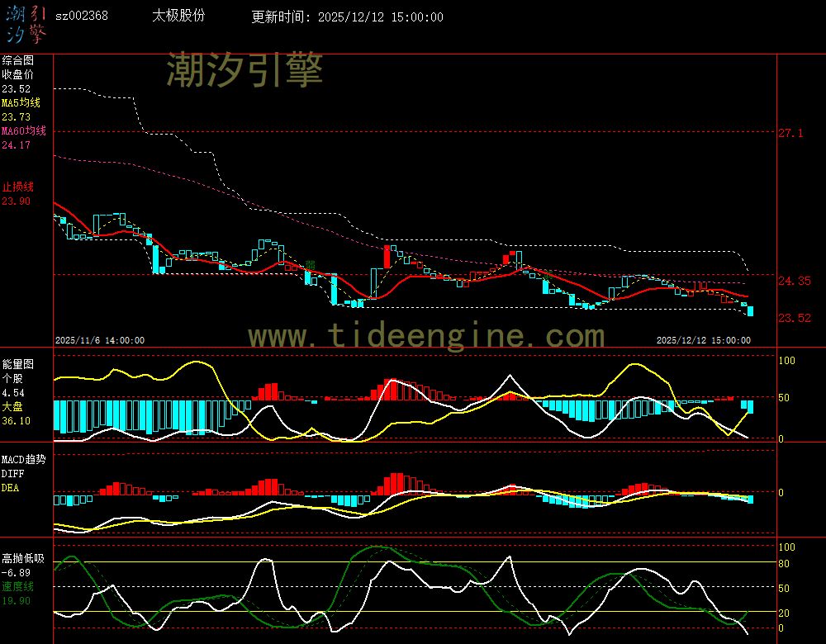The image size is (826, 644).
Task: Select the 高抛低吸 panel title
Action: (22, 558)
